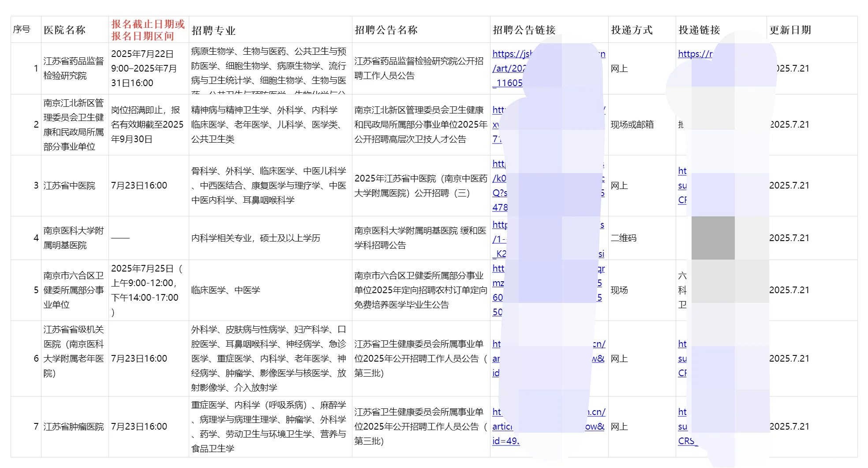This screenshot has height=468, width=868.
Task: Select announcement title 南京江北新区管理委员会卫生健康和民政局
Action: pyautogui.click(x=421, y=125)
